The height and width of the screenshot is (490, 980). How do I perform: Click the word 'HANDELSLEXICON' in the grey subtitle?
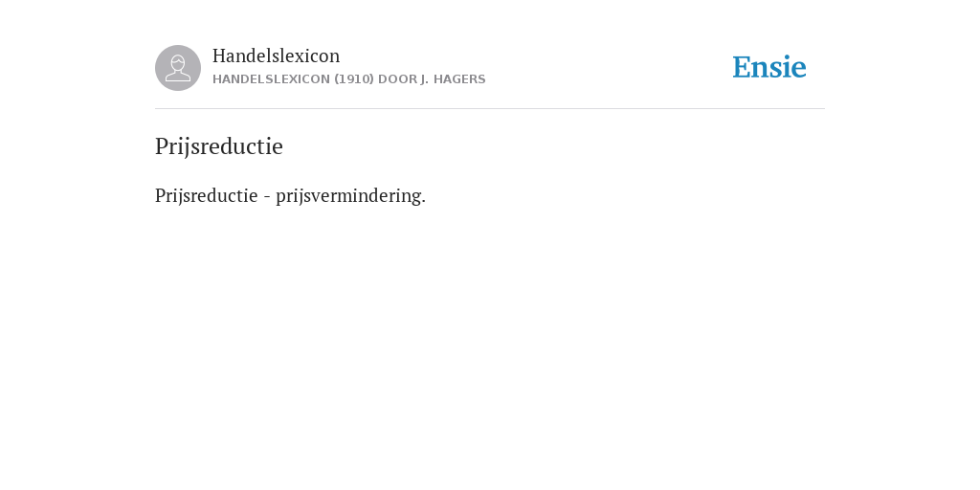tap(271, 79)
